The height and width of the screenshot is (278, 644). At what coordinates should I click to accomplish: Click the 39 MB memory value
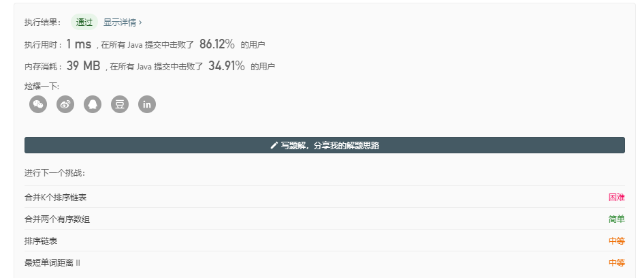tap(83, 66)
